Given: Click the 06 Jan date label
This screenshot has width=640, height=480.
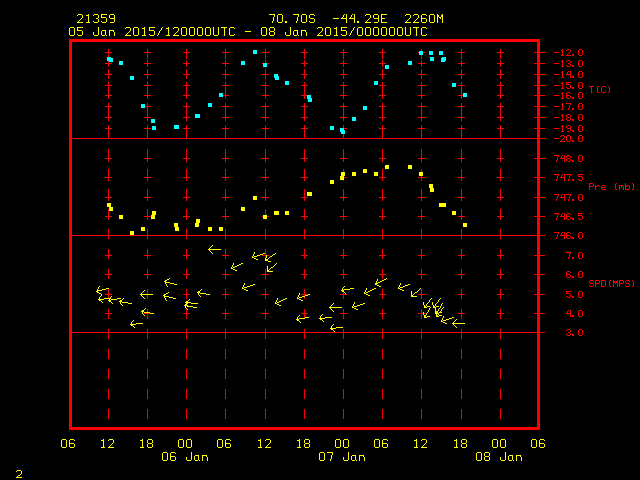Looking at the screenshot, I should [x=185, y=457].
